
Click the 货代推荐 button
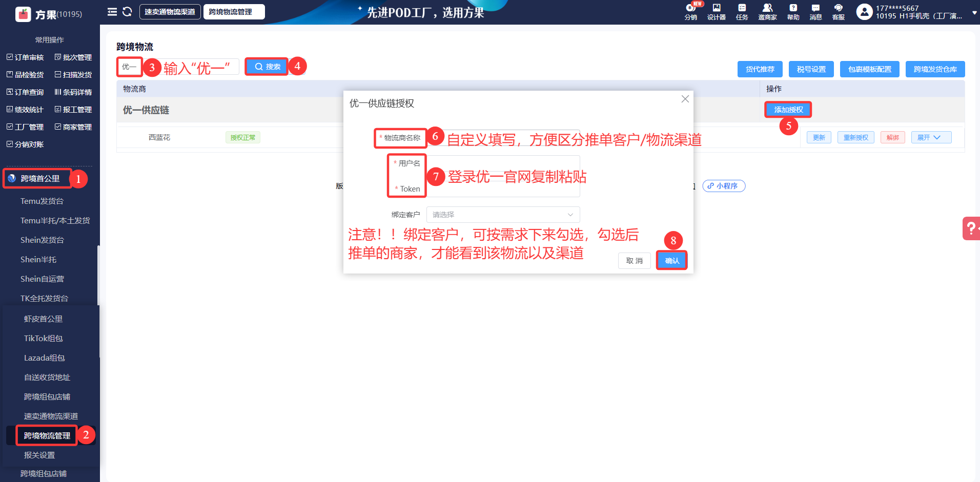point(760,69)
